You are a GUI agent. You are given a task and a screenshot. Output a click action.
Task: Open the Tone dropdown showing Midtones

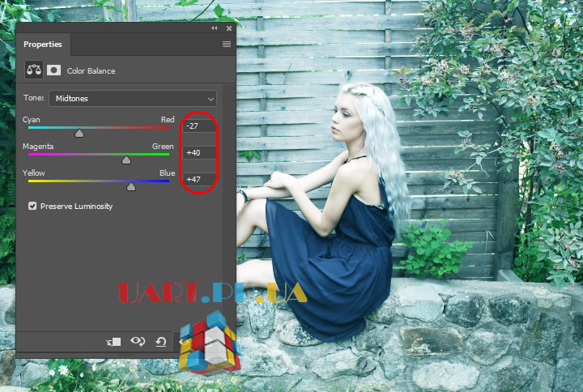[133, 99]
